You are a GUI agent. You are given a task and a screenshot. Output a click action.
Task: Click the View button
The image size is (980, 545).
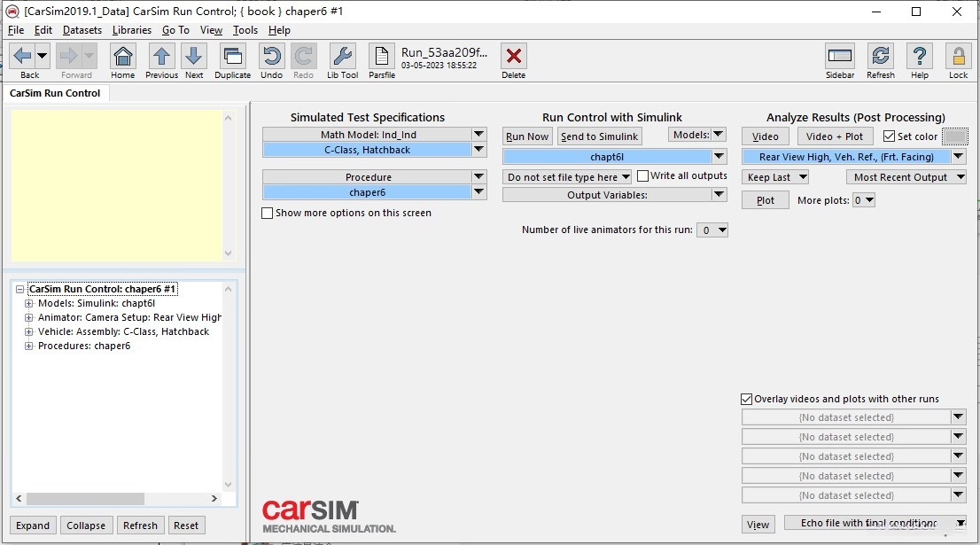pos(758,525)
